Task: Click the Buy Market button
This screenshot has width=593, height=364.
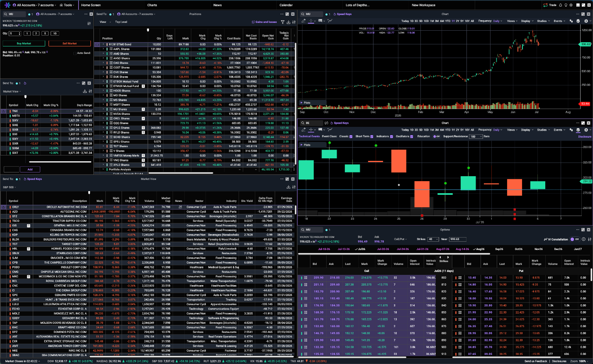Action: [24, 44]
